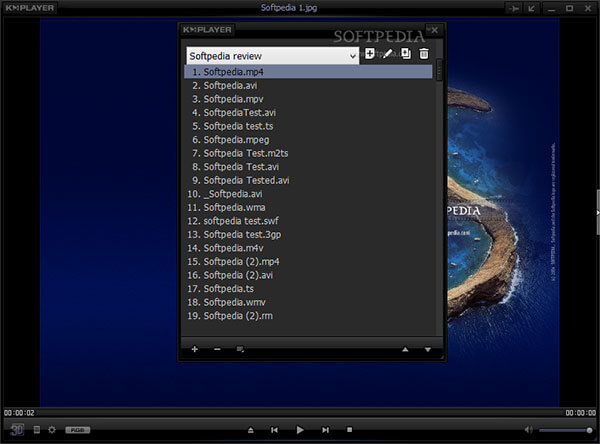Viewport: 600px width, 444px height.
Task: Click the volume slider
Action: point(566,430)
